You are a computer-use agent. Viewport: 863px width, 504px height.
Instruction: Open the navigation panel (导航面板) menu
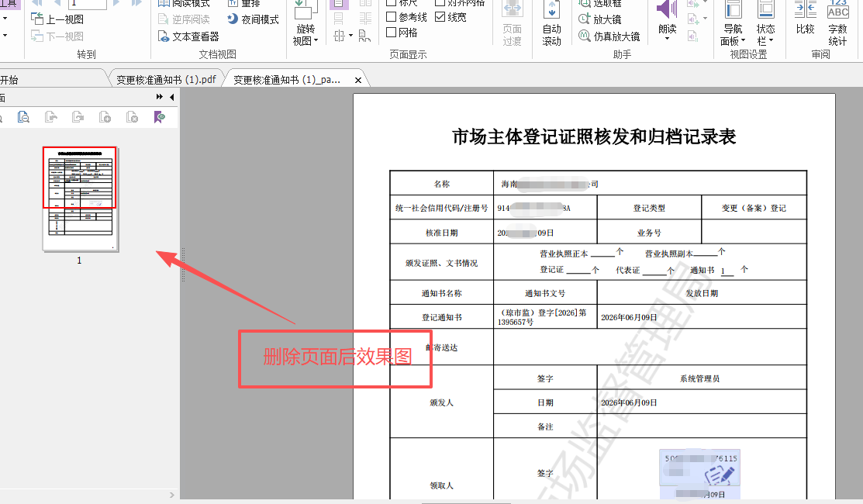click(733, 24)
